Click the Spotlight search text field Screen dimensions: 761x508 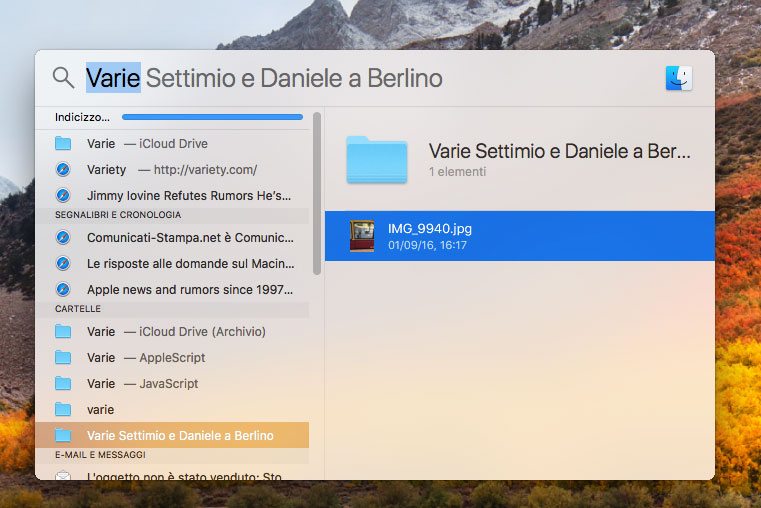click(350, 78)
